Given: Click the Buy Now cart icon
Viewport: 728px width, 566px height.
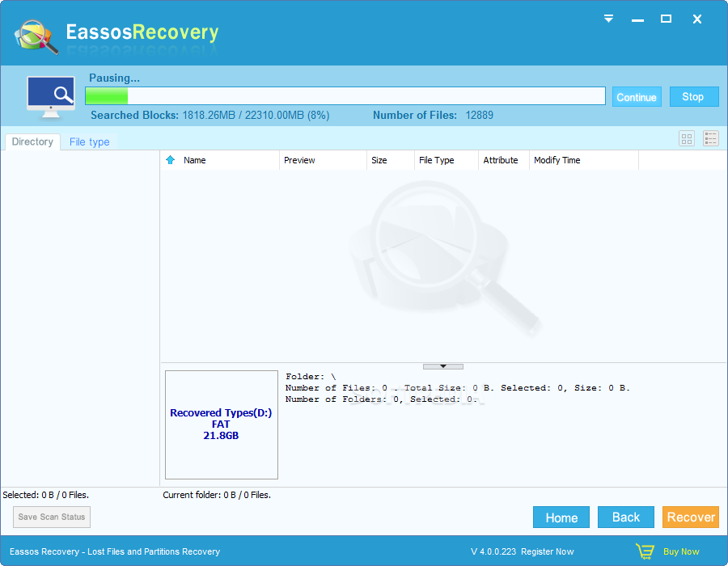Looking at the screenshot, I should click(x=645, y=551).
